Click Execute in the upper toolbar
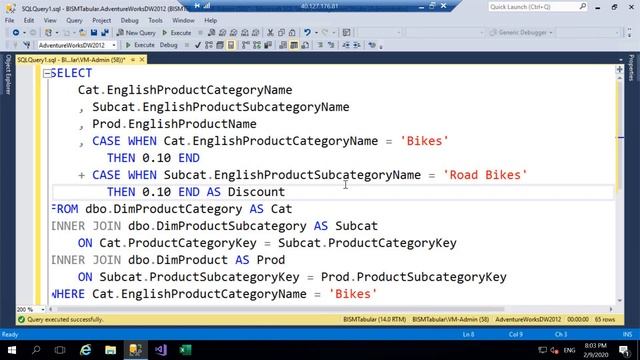This screenshot has width=640, height=360. 176,33
